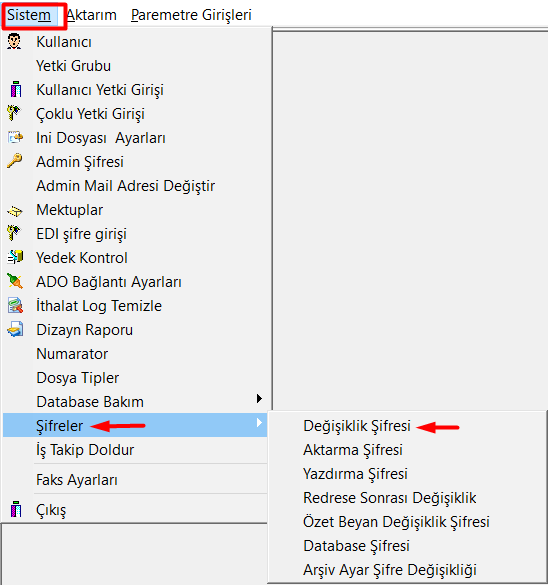The width and height of the screenshot is (548, 585).
Task: Choose Database Şifresi in the submenu
Action: point(356,545)
